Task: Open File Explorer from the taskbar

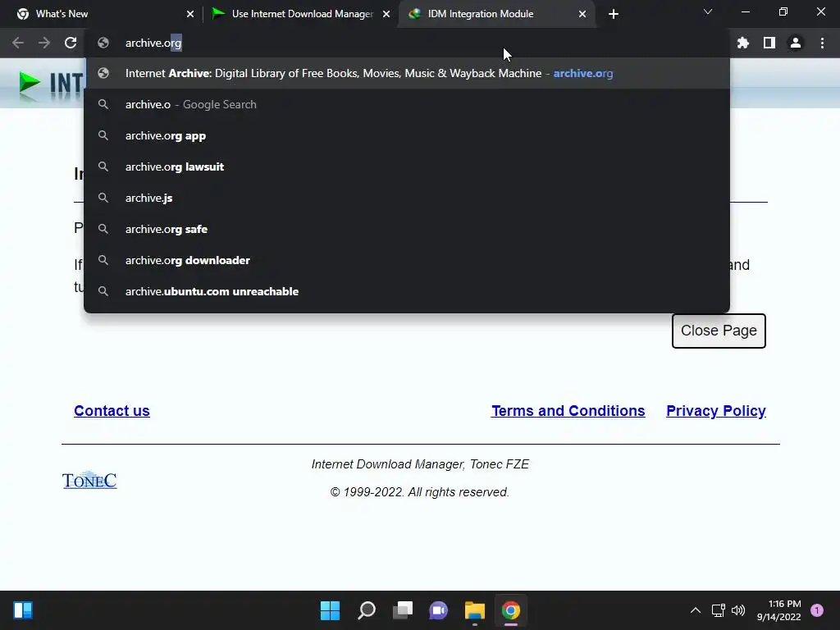Action: click(475, 610)
